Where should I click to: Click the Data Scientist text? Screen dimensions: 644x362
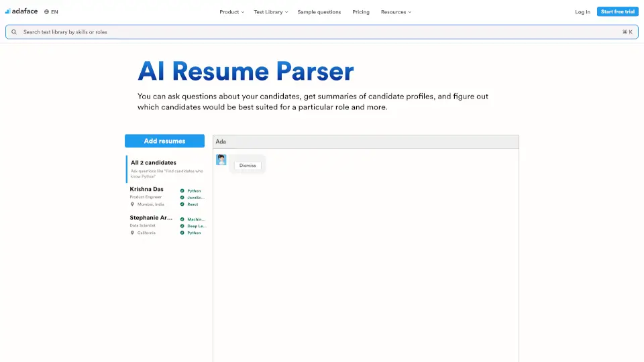(142, 225)
